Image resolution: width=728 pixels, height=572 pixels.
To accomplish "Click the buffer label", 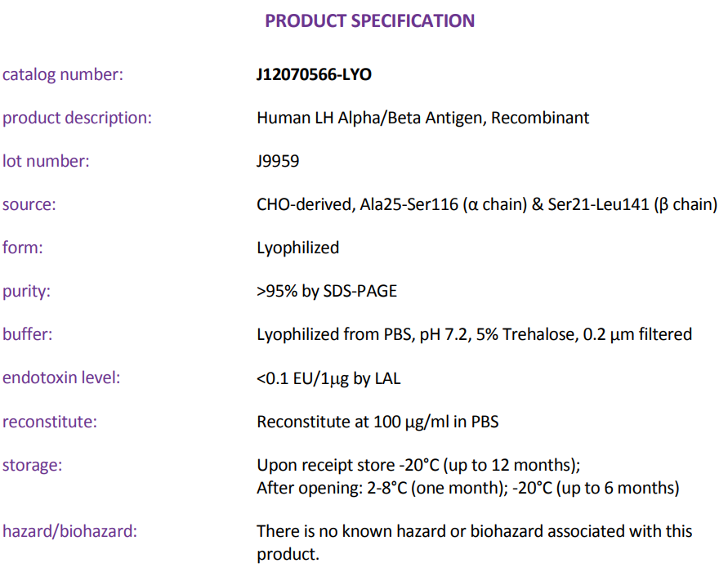I will 28,334.
